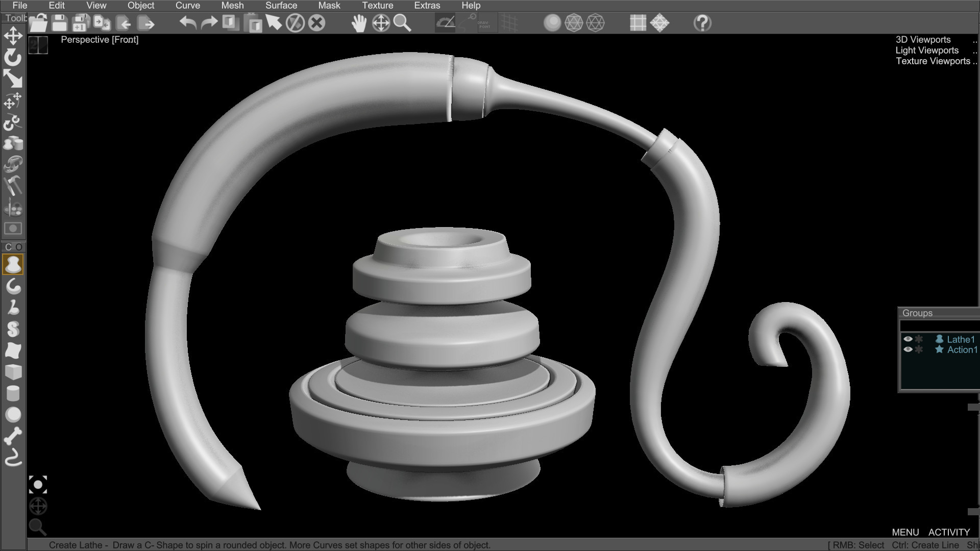Hide the Lathe1 group with its eye icon
The height and width of the screenshot is (551, 980).
(908, 339)
